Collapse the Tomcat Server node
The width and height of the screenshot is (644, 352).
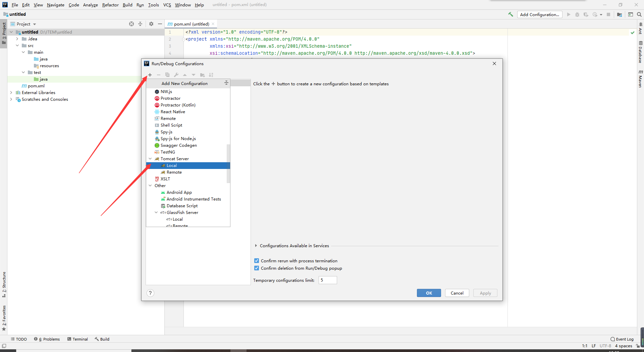click(150, 159)
